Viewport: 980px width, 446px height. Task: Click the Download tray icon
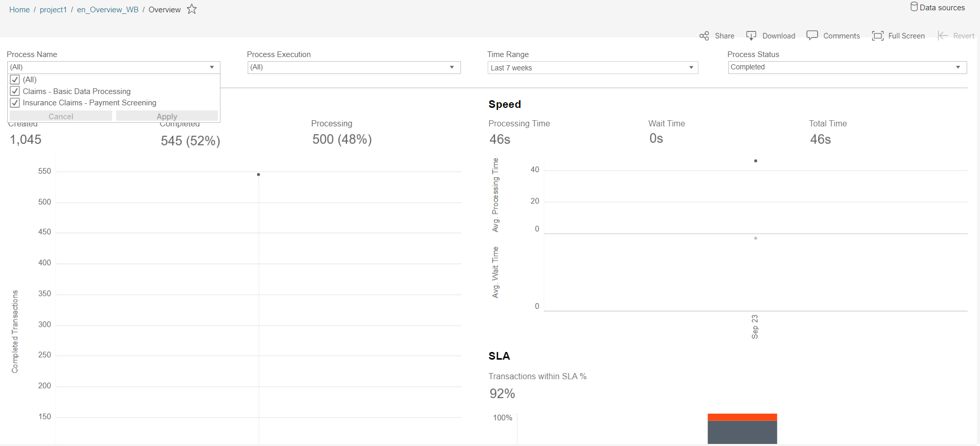[x=751, y=35]
